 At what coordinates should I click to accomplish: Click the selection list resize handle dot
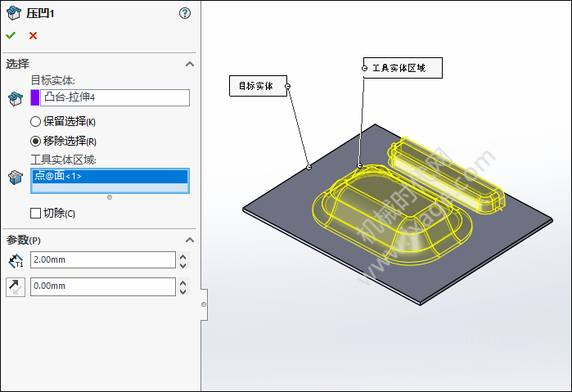(110, 197)
